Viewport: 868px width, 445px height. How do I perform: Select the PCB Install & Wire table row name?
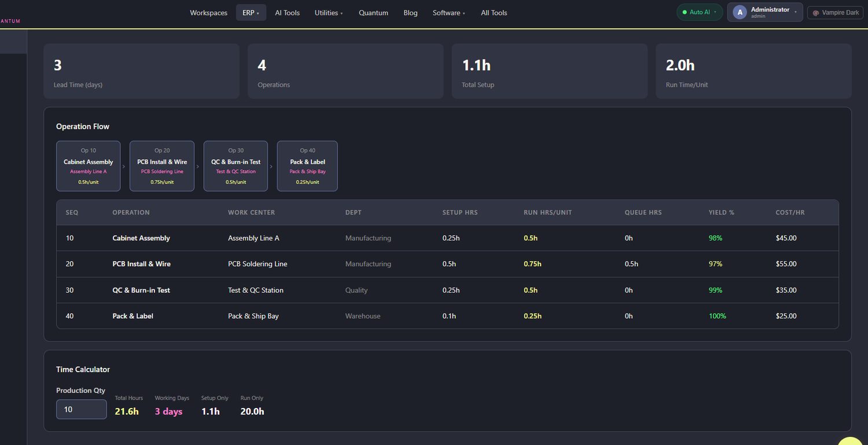[x=141, y=264]
